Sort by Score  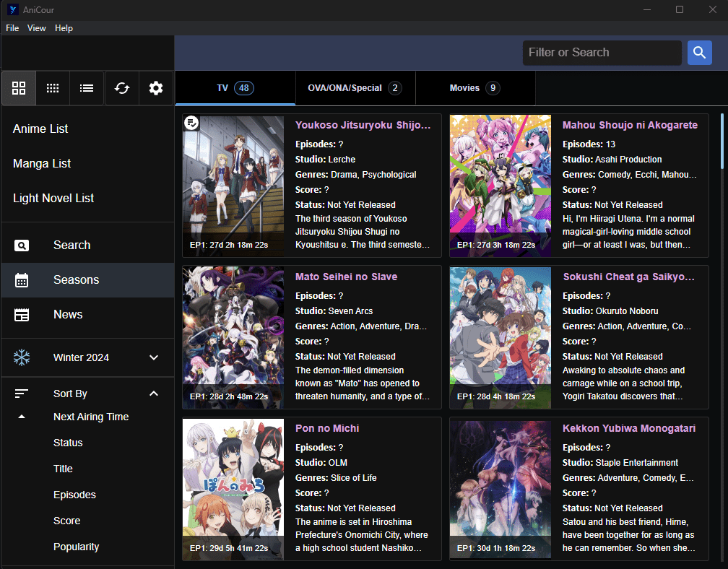[67, 521]
